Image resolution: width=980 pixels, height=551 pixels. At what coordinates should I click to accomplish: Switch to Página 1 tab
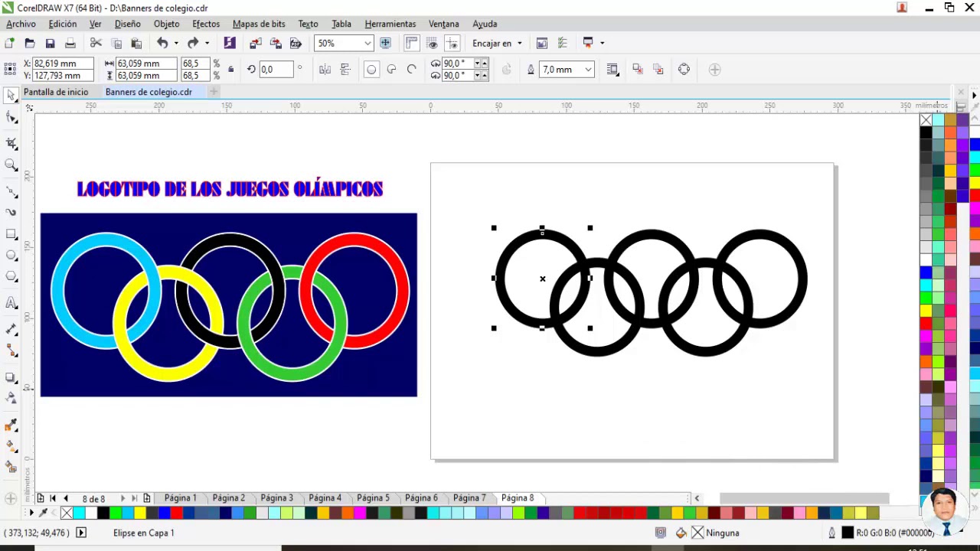180,497
